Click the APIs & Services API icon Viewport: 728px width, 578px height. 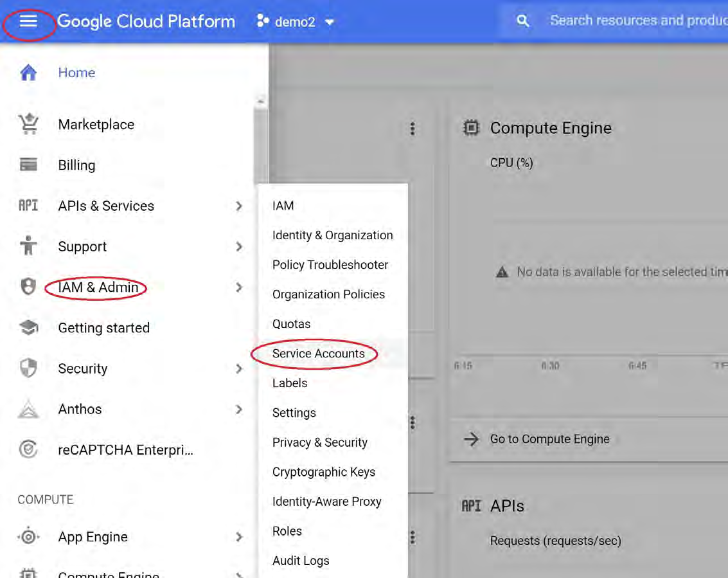28,205
